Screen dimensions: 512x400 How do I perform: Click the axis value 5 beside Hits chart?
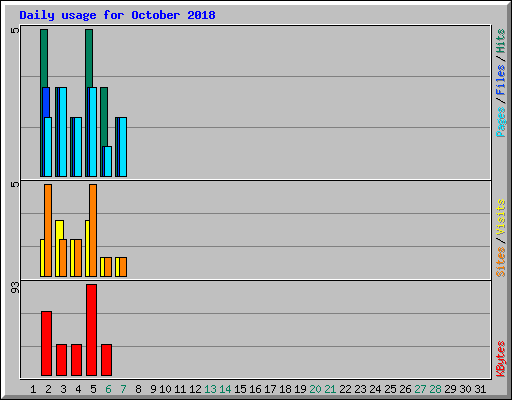(x=15, y=30)
